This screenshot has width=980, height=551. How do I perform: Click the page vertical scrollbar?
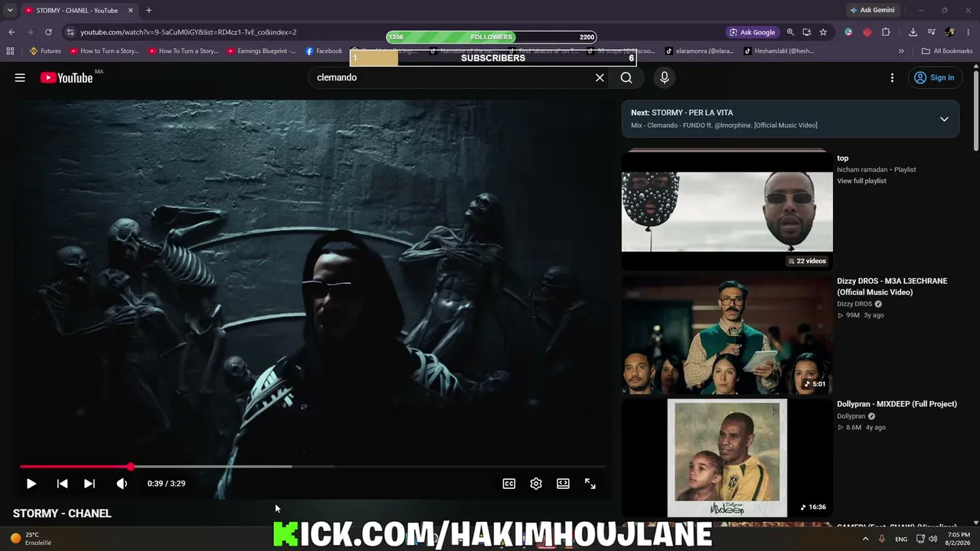pyautogui.click(x=975, y=109)
